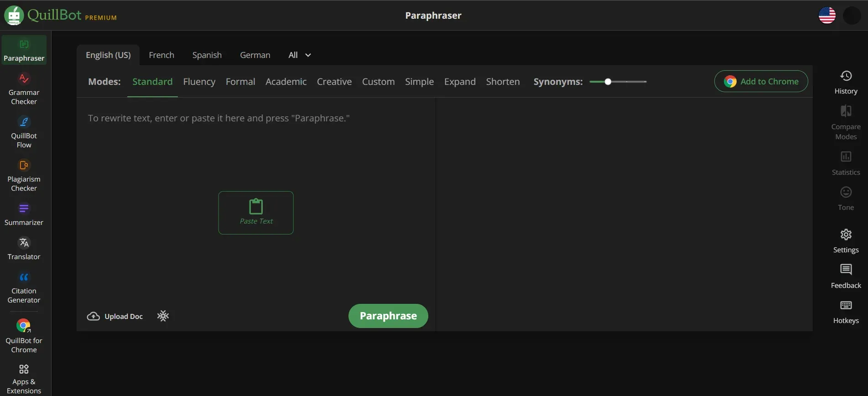Click the US flag language icon
The height and width of the screenshot is (396, 868).
click(x=827, y=16)
